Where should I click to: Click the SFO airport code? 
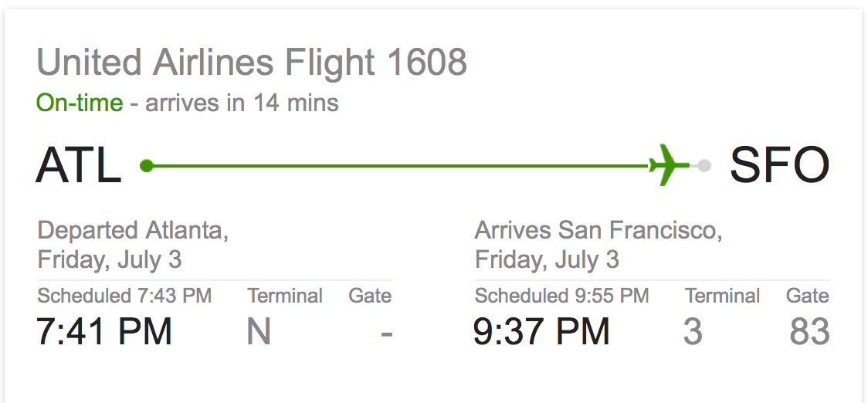coord(779,165)
